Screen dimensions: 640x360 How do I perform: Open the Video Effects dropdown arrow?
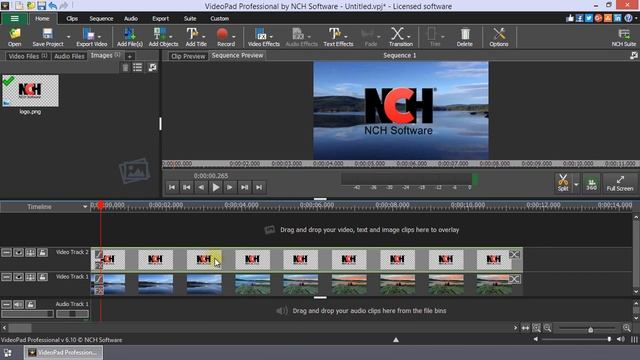(x=271, y=37)
